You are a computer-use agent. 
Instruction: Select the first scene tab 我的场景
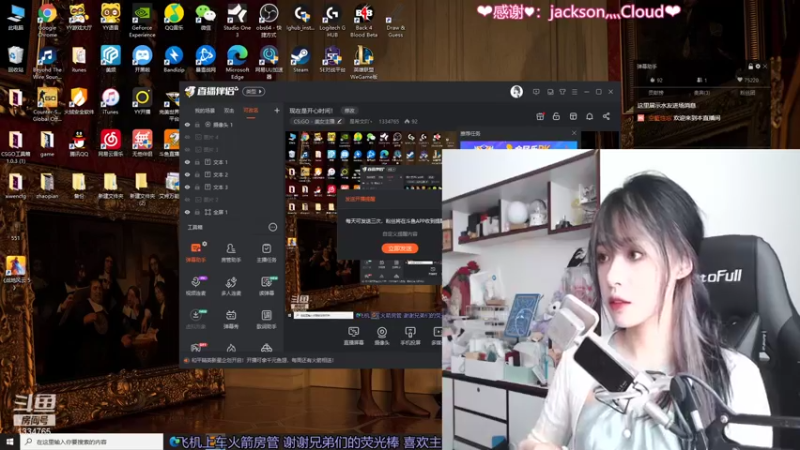(x=205, y=111)
